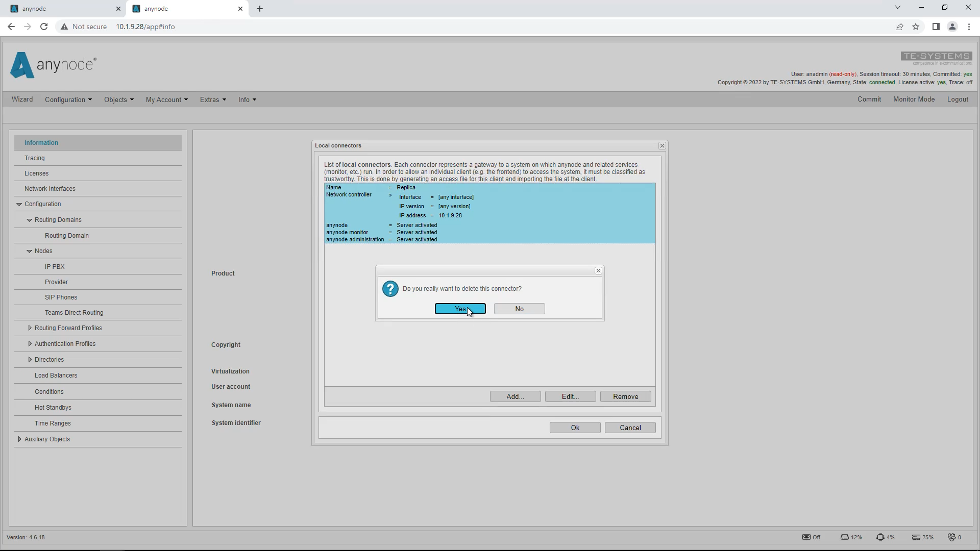Image resolution: width=980 pixels, height=551 pixels.
Task: Click the Commit link
Action: [x=869, y=99]
